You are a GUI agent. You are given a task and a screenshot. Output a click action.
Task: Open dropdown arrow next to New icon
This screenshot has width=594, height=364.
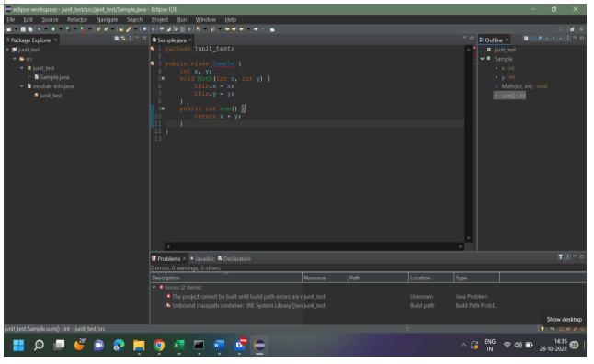coord(16,29)
